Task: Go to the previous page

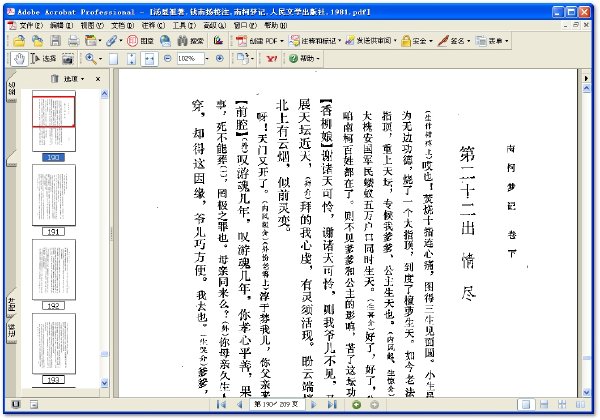Action: [x=239, y=404]
